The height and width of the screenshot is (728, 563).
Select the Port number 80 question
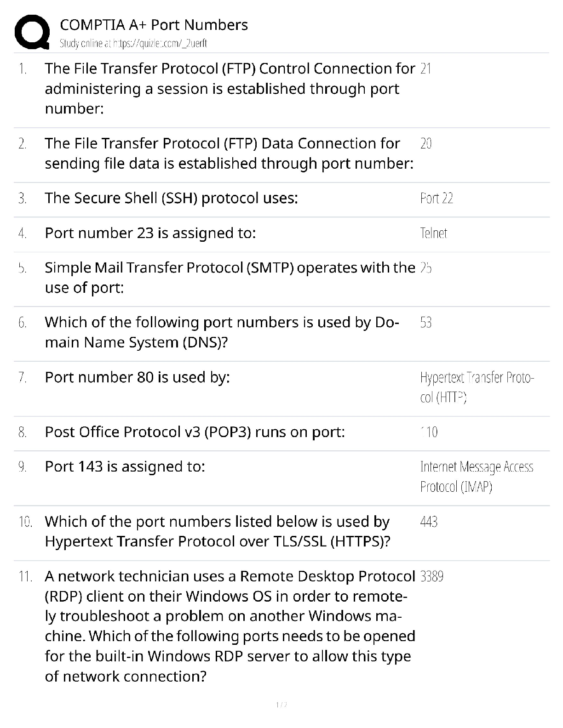(x=137, y=377)
